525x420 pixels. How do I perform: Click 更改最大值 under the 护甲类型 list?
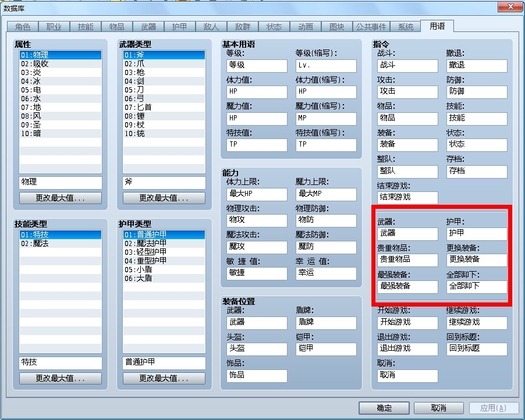click(x=164, y=378)
